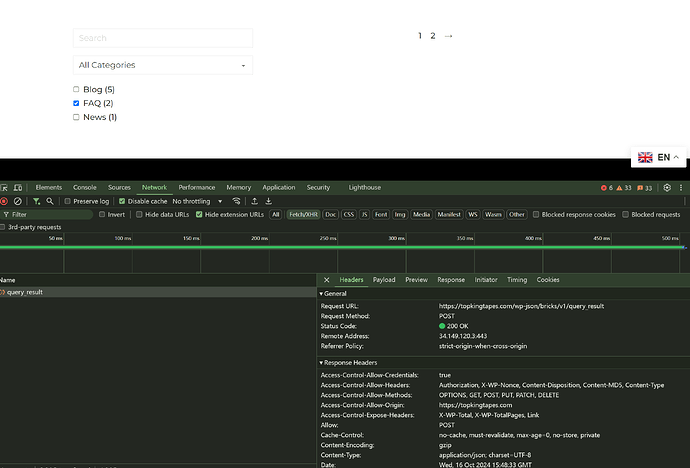Screen dimensions: 690x468
Task: Toggle Hide data URLs checkbox
Action: click(x=139, y=215)
